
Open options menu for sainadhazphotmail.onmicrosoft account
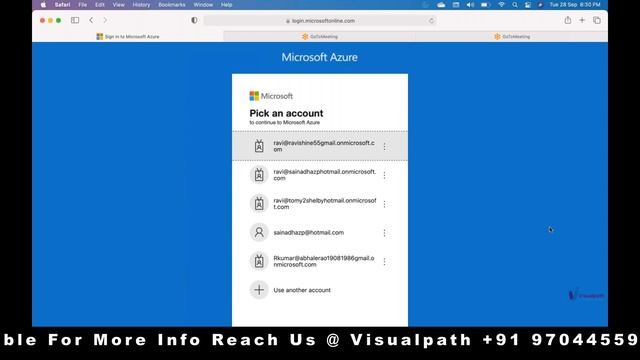point(384,175)
